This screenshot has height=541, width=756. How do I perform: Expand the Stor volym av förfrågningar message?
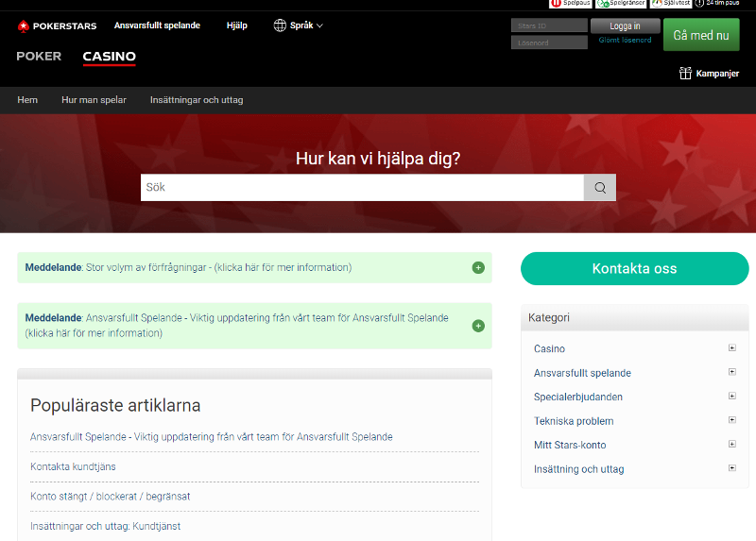coord(478,268)
